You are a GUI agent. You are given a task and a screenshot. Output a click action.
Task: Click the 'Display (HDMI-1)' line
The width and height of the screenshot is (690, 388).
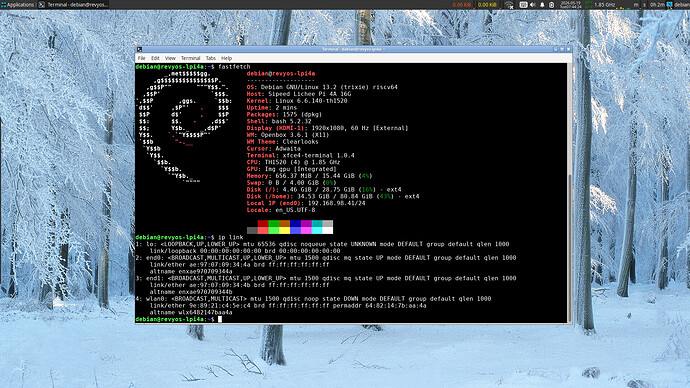tap(327, 128)
